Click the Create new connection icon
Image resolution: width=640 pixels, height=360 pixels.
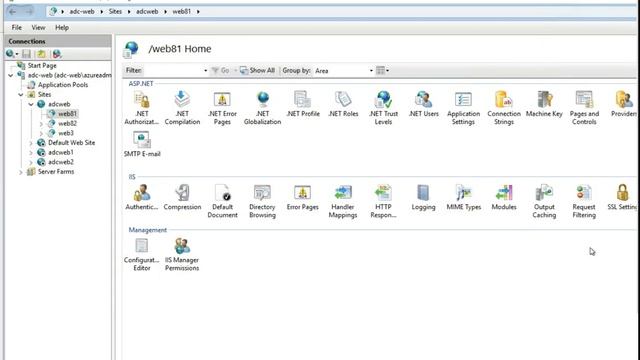11,54
